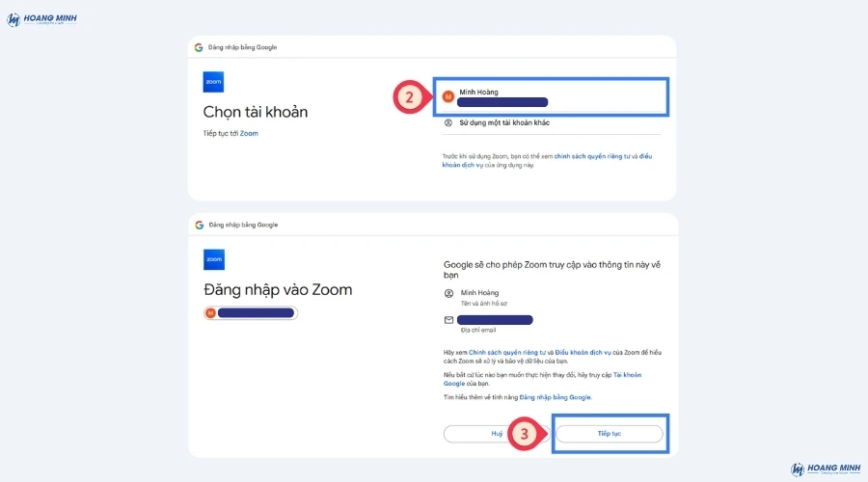Open the Zoom link under Chọn tài khoản
868x482 pixels.
(249, 133)
